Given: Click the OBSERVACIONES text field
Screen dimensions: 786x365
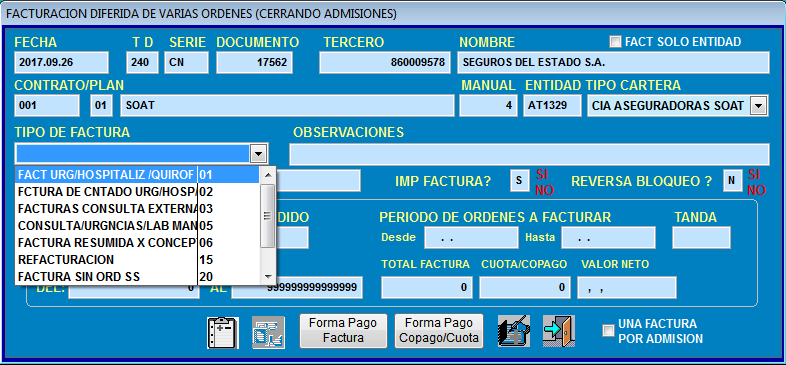Looking at the screenshot, I should tap(529, 154).
